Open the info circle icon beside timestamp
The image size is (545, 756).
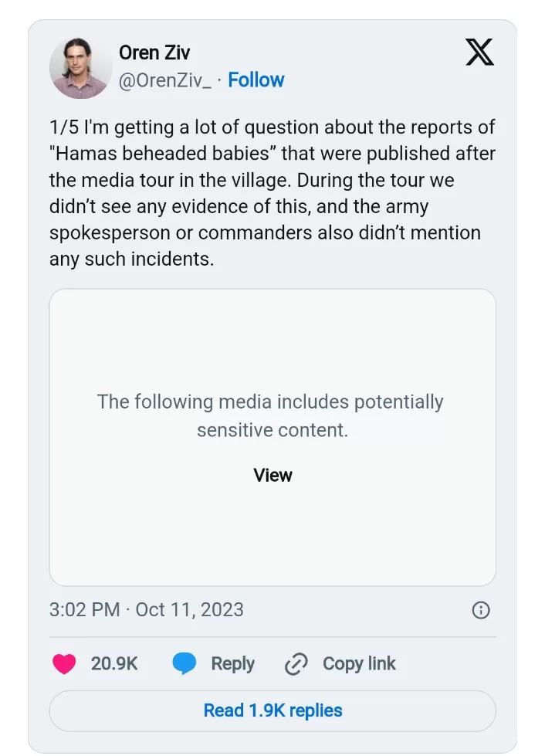(x=481, y=610)
